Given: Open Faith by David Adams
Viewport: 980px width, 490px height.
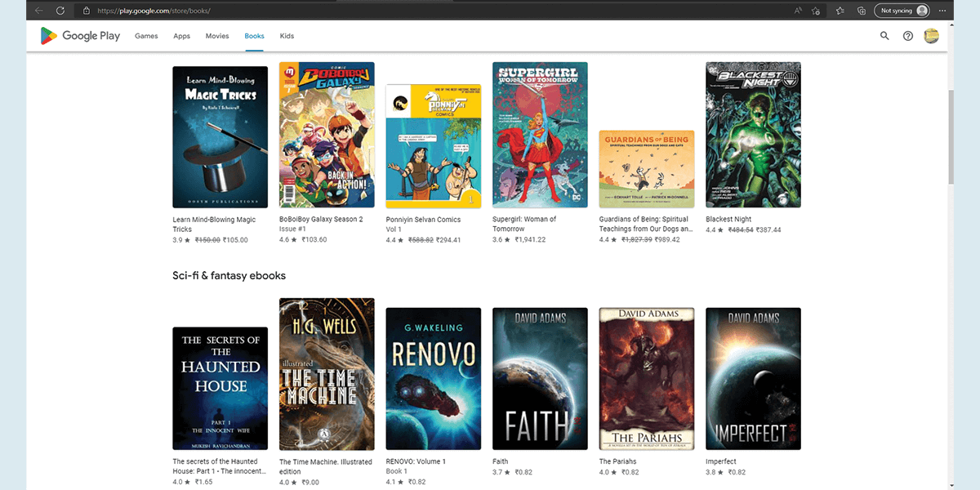Looking at the screenshot, I should pos(540,377).
